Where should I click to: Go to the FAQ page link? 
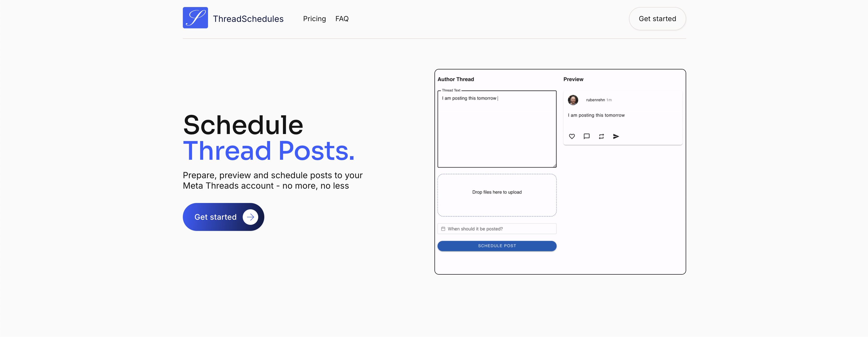[x=342, y=19]
